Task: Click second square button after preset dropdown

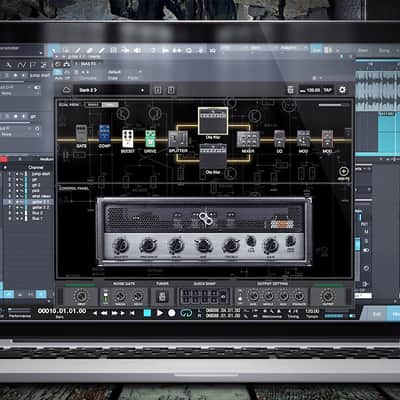Action: [x=171, y=90]
